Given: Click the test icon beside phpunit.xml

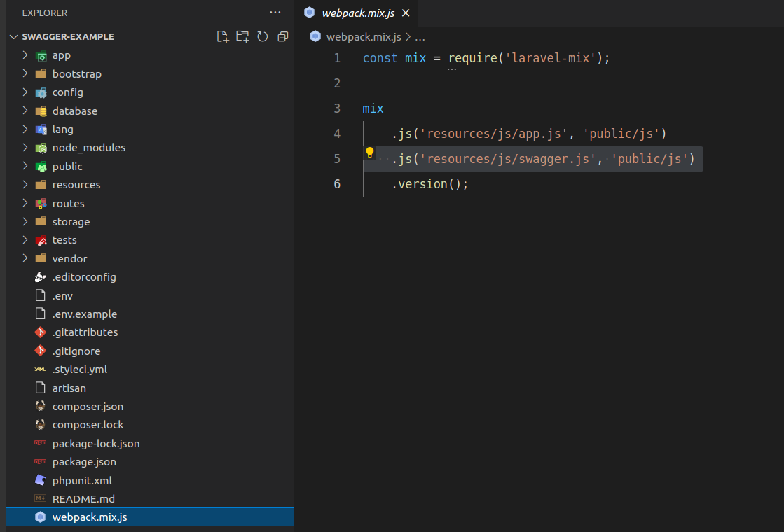Looking at the screenshot, I should [x=41, y=480].
